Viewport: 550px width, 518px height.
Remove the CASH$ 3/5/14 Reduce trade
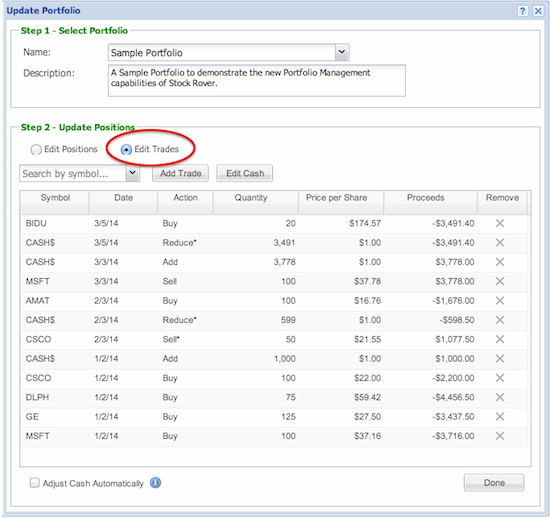[500, 242]
